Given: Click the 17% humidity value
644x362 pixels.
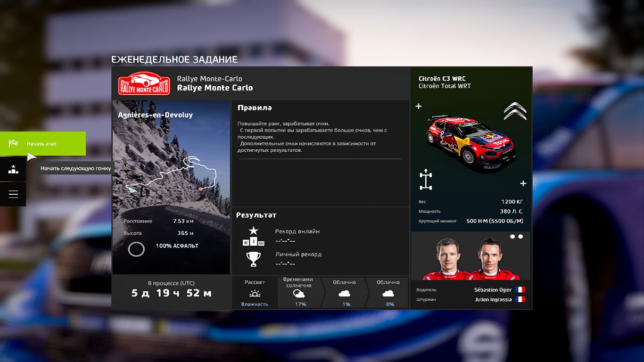Looking at the screenshot, I should click(x=300, y=304).
